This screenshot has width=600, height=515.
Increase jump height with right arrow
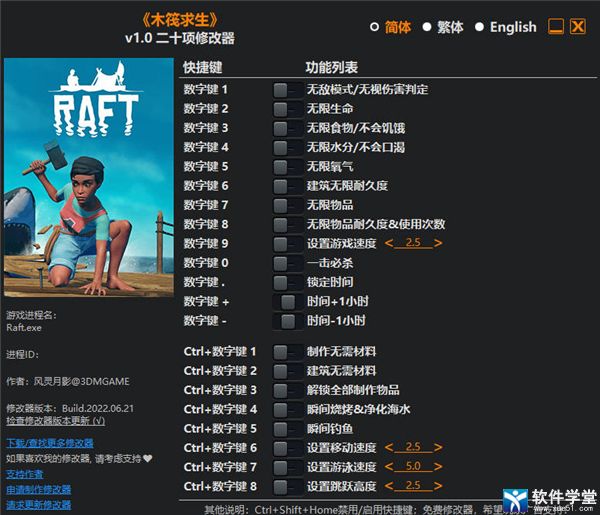(x=438, y=486)
